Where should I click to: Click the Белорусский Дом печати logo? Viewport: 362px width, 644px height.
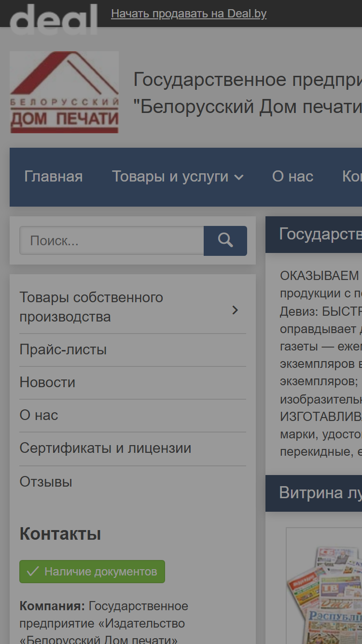[x=64, y=92]
